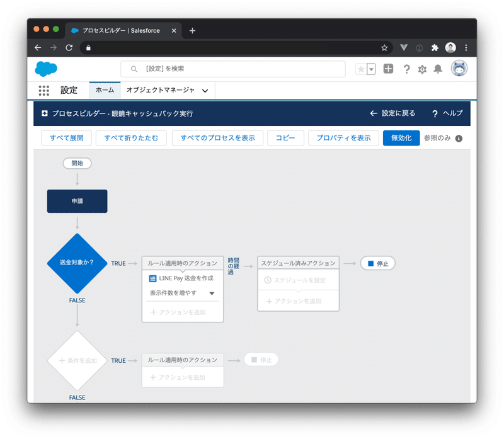Select the 申請 object node
This screenshot has height=439, width=504.
[x=77, y=201]
